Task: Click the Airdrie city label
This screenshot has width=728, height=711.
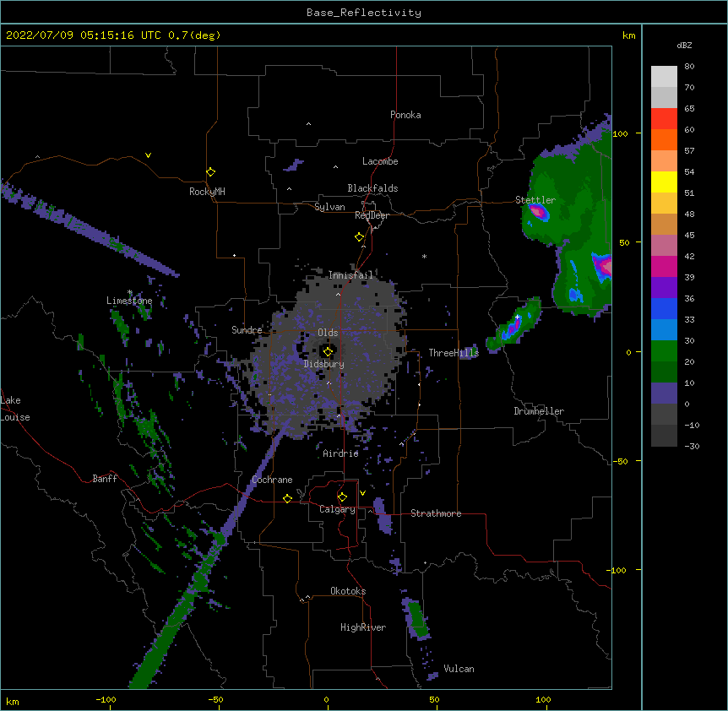Action: [341, 453]
